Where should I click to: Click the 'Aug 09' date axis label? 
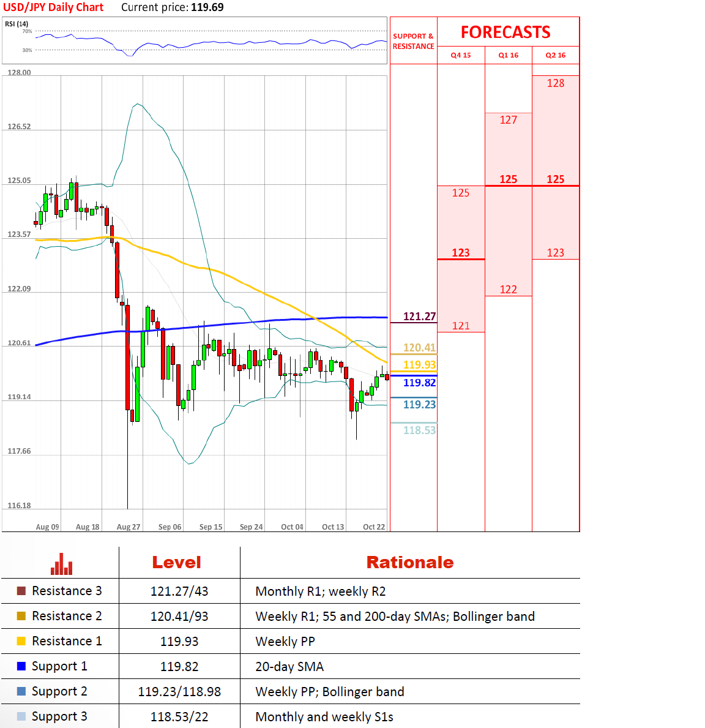pos(47,527)
